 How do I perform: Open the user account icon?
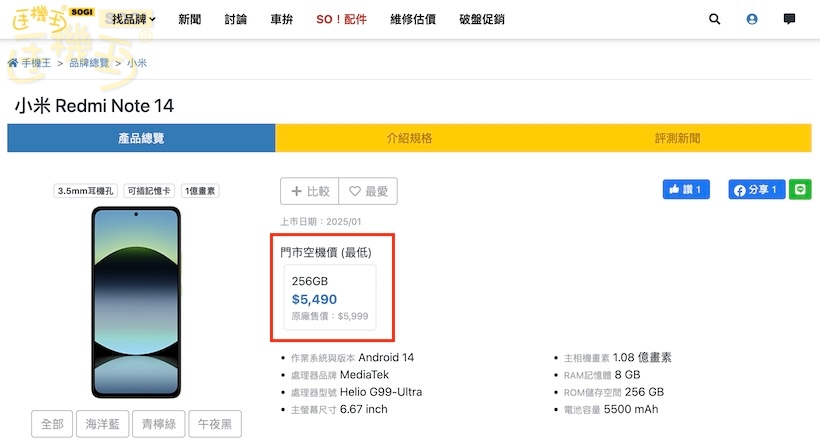click(752, 19)
